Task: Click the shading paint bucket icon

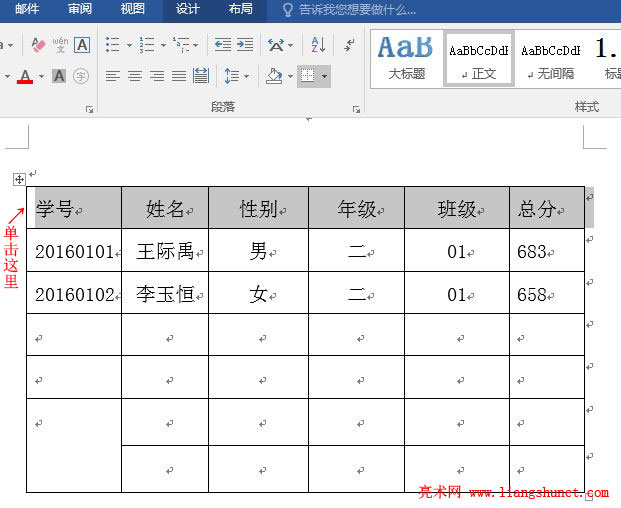Action: pos(274,76)
